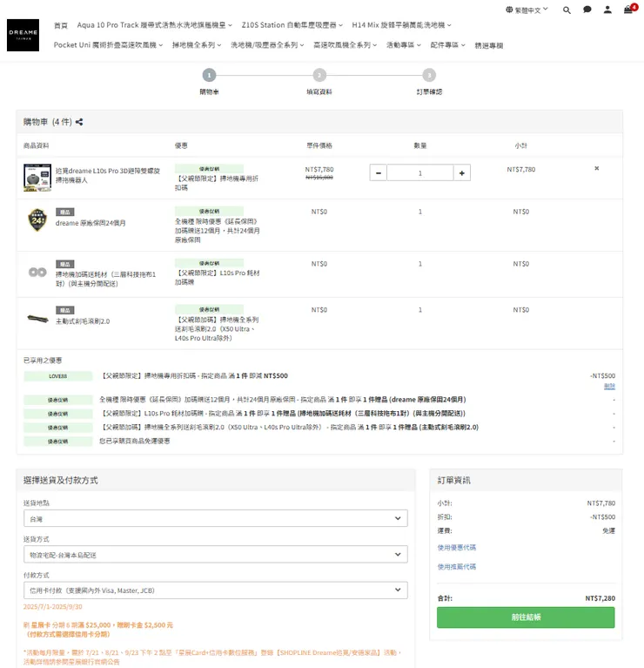Click the 主動式刮毛滾刷2.0 gift item name
Image resolution: width=644 pixels, height=668 pixels.
(83, 321)
